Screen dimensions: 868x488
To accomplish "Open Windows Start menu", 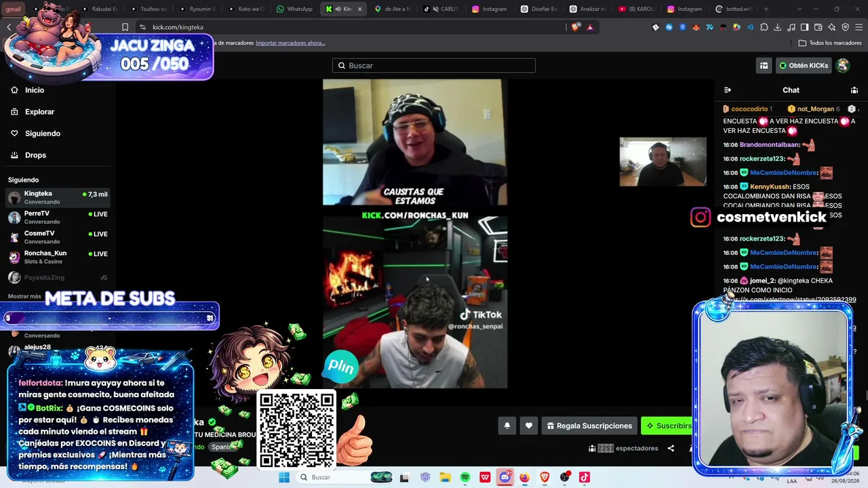I will coord(284,477).
